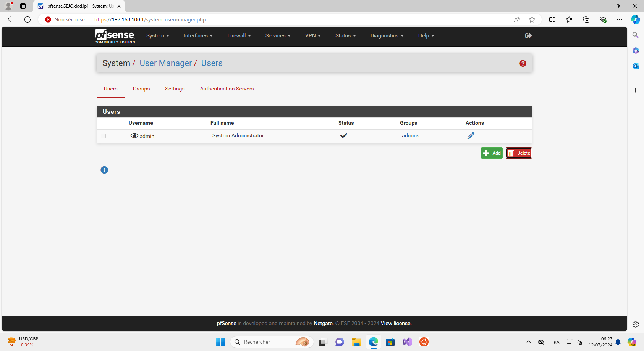Screen dimensions: 644x351
Task: Add this page to favorites star
Action: point(532,19)
